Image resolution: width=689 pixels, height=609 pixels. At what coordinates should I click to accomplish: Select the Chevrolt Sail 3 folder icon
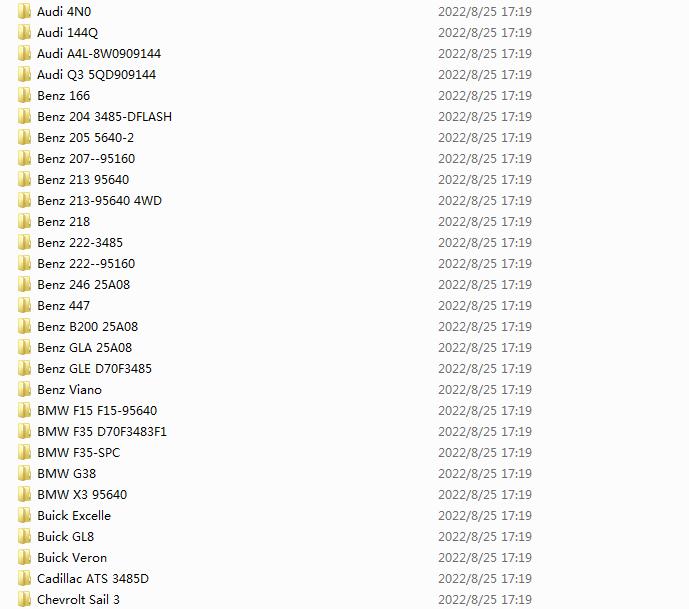[24, 599]
